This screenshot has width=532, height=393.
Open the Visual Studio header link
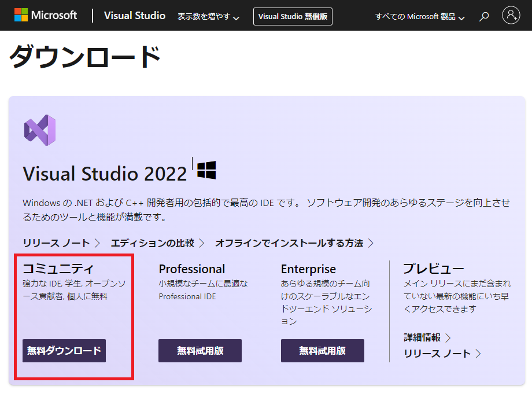tap(135, 16)
